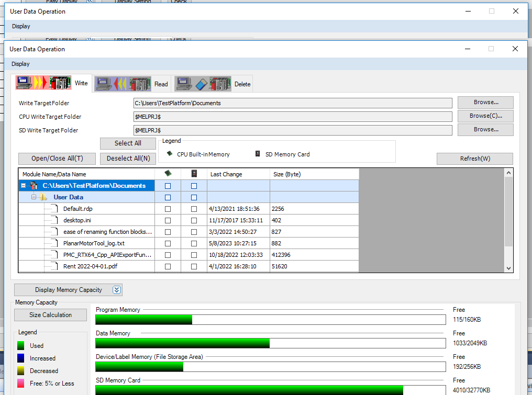This screenshot has height=395, width=532.
Task: Click the Write Target Folder path field
Action: (293, 103)
